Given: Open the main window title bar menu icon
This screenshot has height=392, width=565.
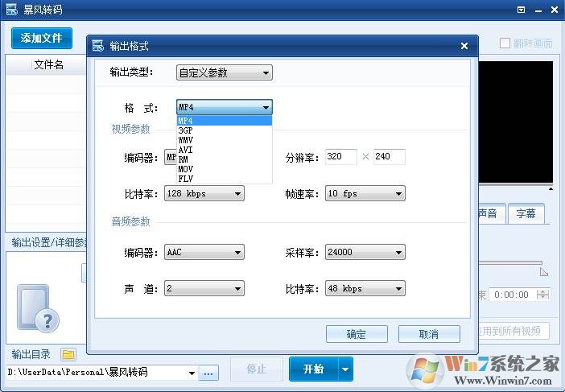Looking at the screenshot, I should (521, 10).
